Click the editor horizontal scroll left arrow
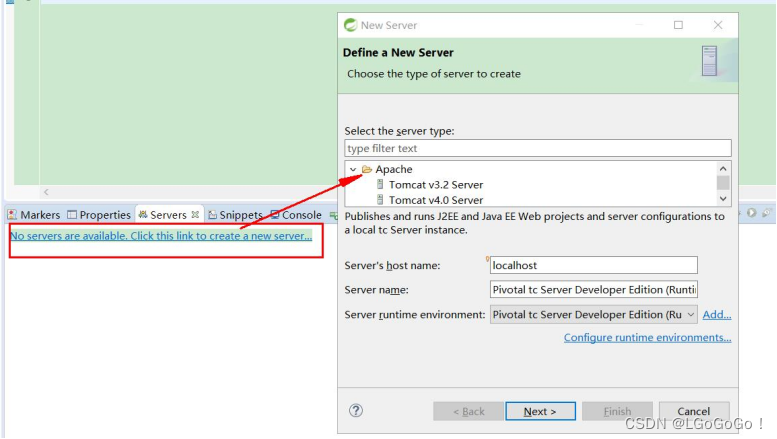The height and width of the screenshot is (439, 777). tap(46, 192)
